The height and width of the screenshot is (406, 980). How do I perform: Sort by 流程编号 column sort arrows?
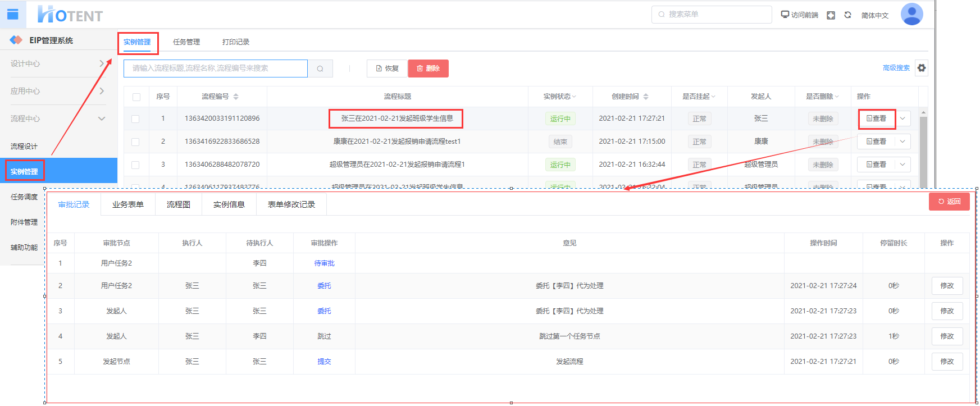pos(236,97)
